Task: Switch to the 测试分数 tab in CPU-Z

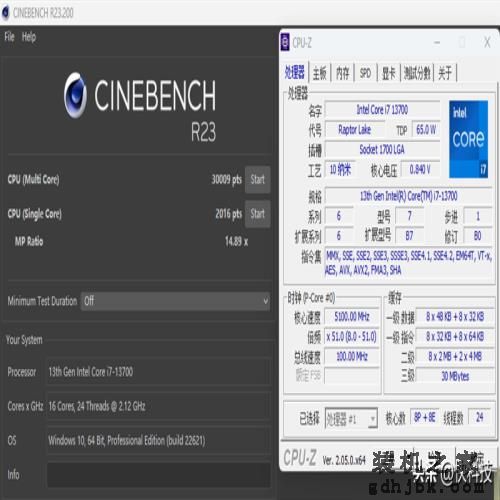Action: pyautogui.click(x=417, y=73)
